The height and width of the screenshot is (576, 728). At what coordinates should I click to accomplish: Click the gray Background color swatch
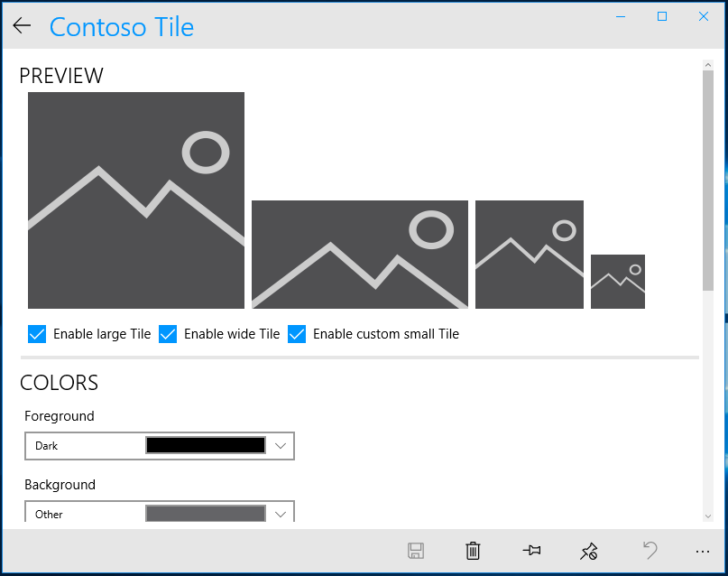tap(206, 514)
